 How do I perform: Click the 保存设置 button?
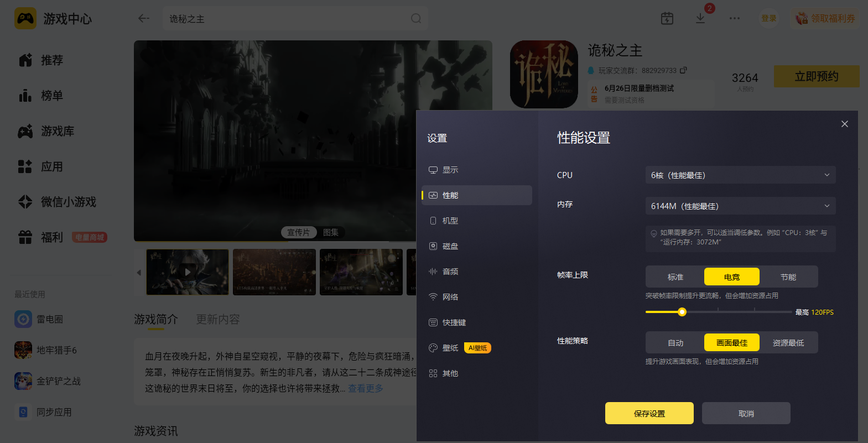coord(649,413)
